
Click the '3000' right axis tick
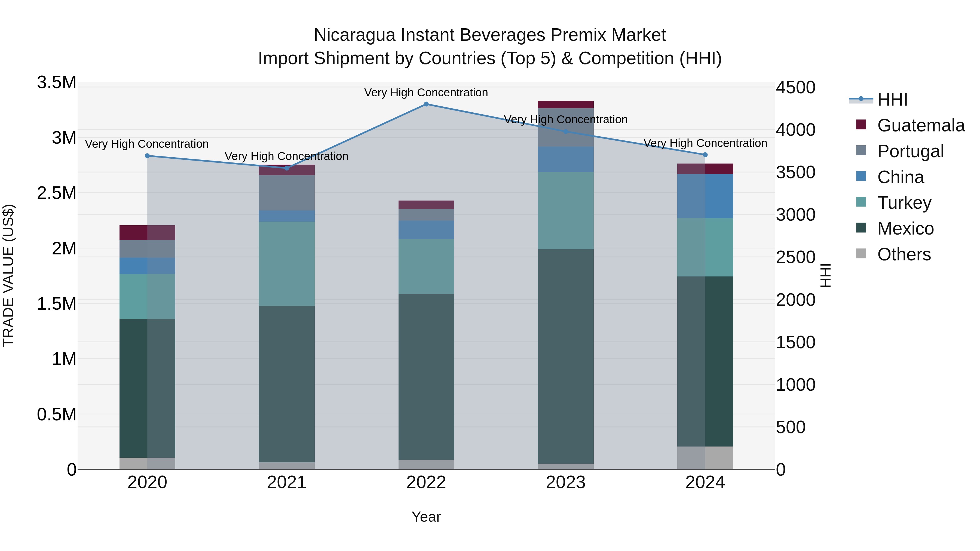pos(796,215)
